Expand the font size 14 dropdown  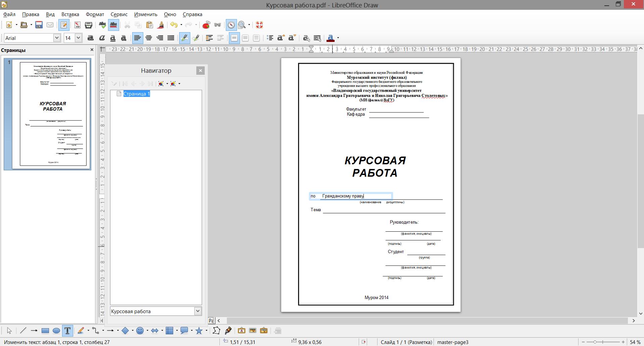pyautogui.click(x=78, y=38)
